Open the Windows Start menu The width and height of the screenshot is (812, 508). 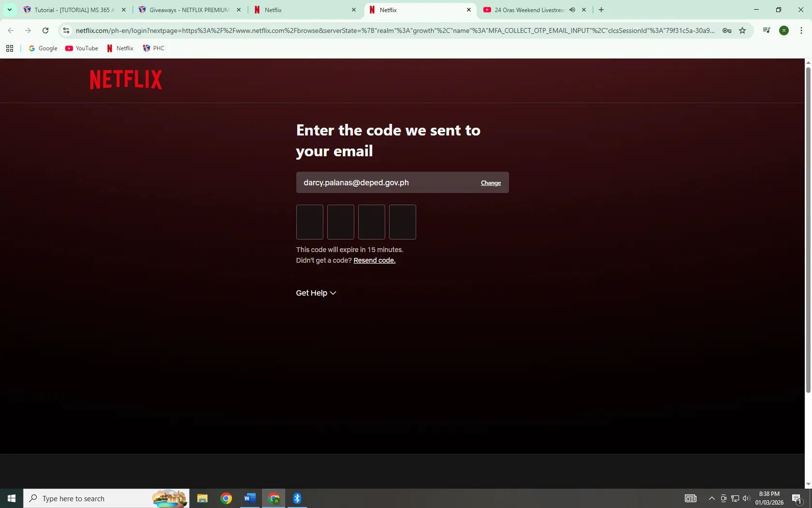tap(12, 498)
